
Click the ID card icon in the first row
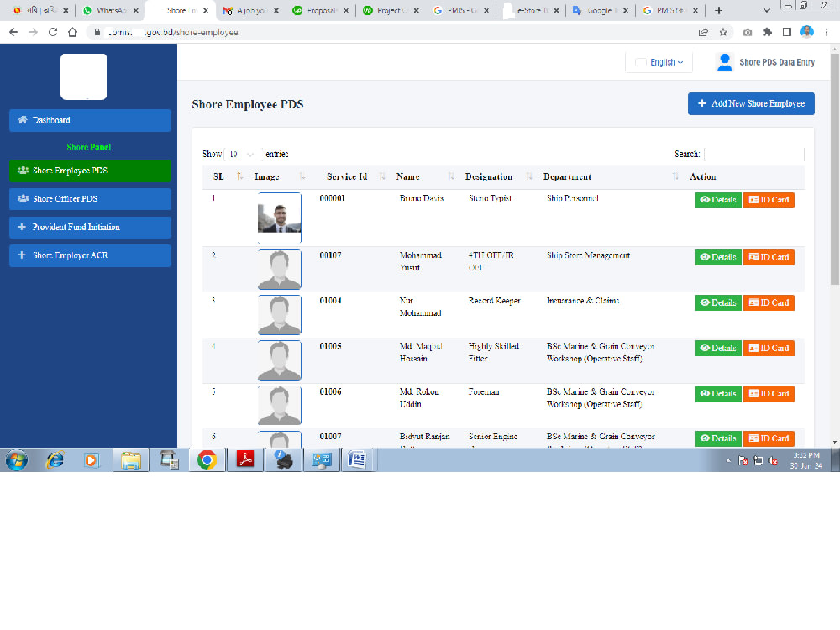(x=753, y=200)
